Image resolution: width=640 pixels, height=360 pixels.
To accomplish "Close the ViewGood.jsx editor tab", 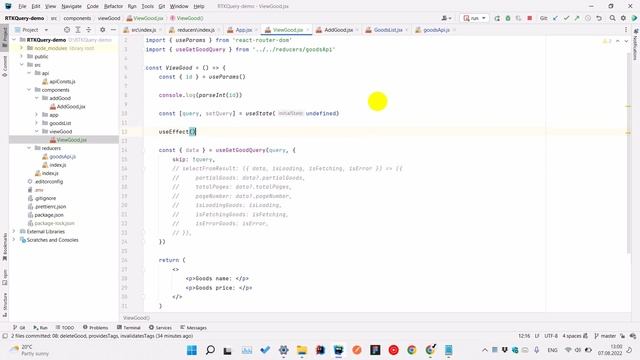I will coord(308,30).
